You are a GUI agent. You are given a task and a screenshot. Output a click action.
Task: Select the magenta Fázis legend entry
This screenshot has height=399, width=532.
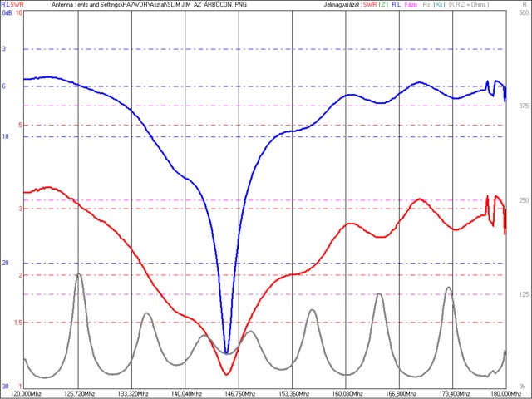411,5
